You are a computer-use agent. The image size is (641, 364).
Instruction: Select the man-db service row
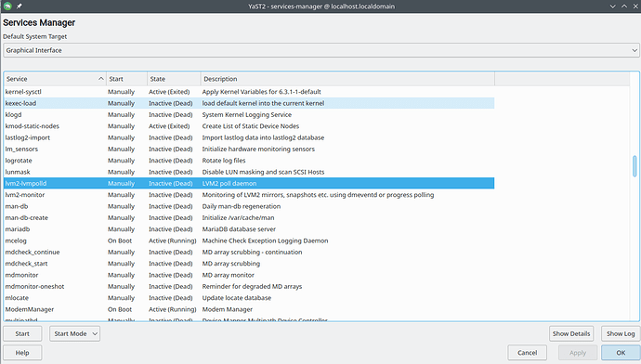tap(249, 206)
